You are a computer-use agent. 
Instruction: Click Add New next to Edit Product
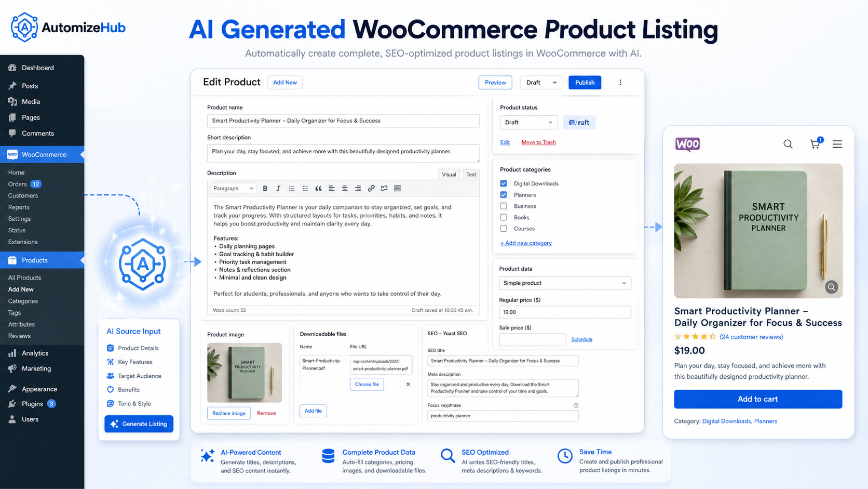285,83
